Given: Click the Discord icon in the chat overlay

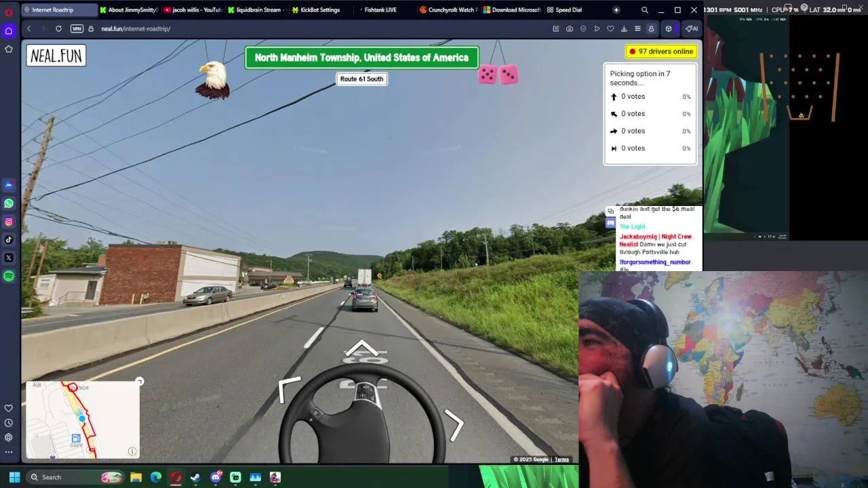Looking at the screenshot, I should tap(610, 222).
